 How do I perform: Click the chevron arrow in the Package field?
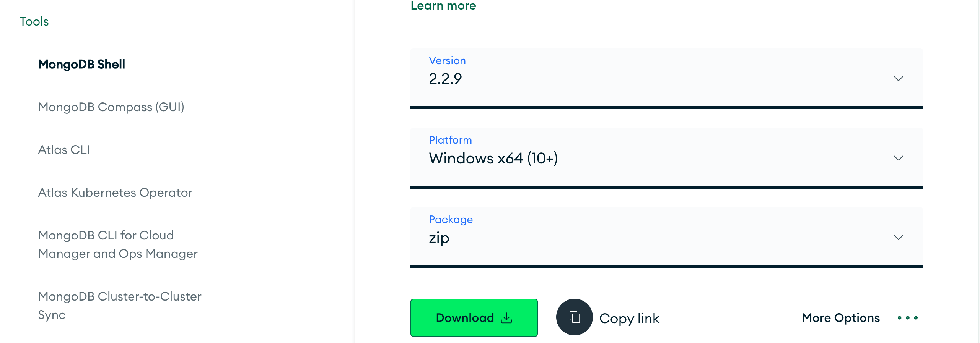click(898, 238)
